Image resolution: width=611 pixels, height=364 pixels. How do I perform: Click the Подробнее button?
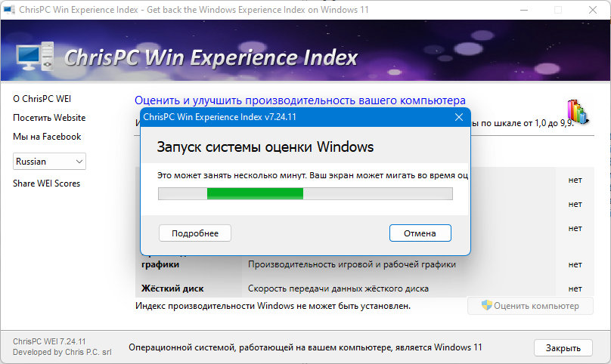tap(195, 233)
